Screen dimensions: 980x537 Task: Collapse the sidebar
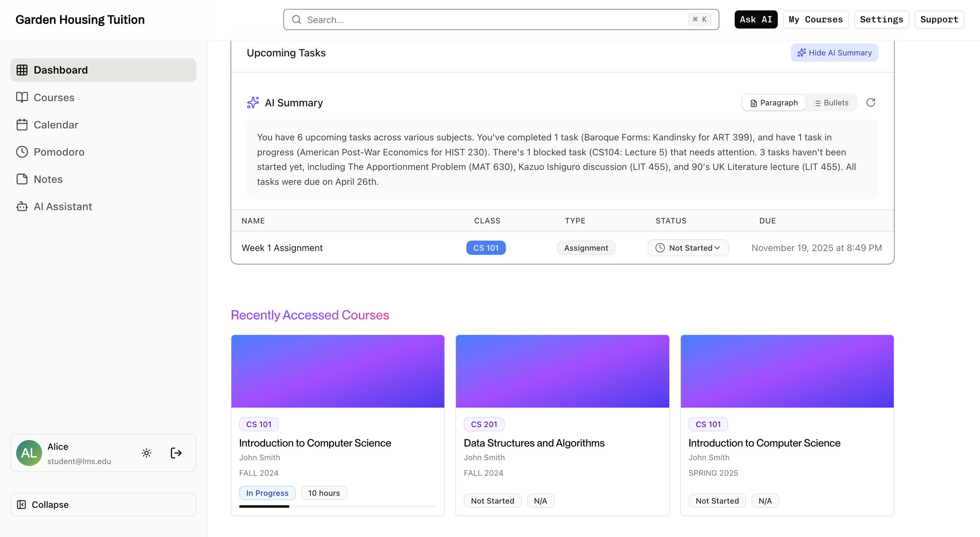103,505
